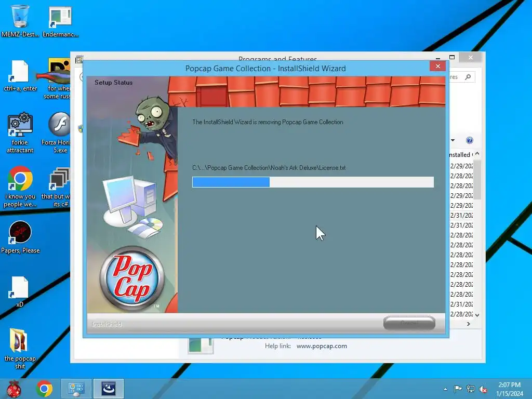Open 'the popcap shit' folder

[x=20, y=348]
